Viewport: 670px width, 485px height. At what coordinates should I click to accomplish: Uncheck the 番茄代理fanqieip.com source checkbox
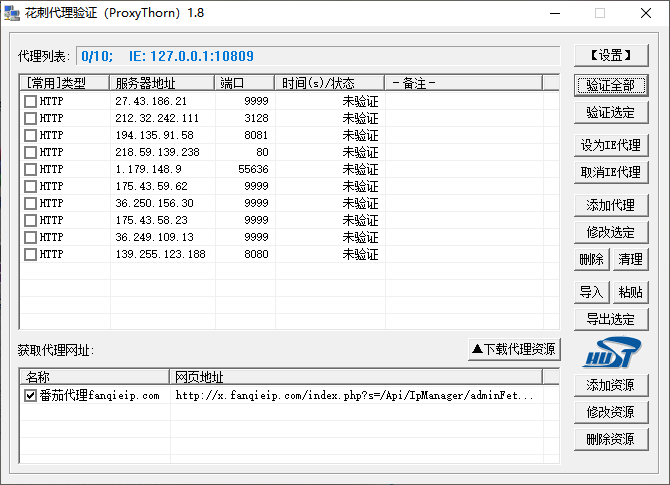point(31,396)
